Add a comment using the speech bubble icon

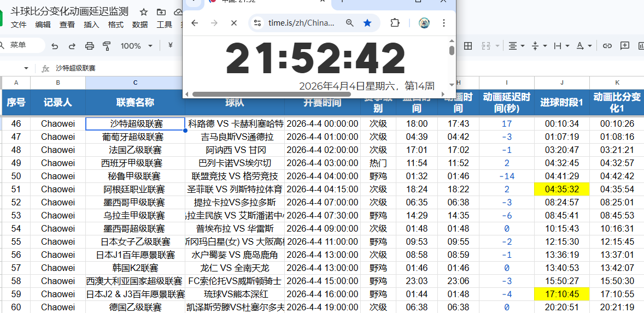(625, 45)
